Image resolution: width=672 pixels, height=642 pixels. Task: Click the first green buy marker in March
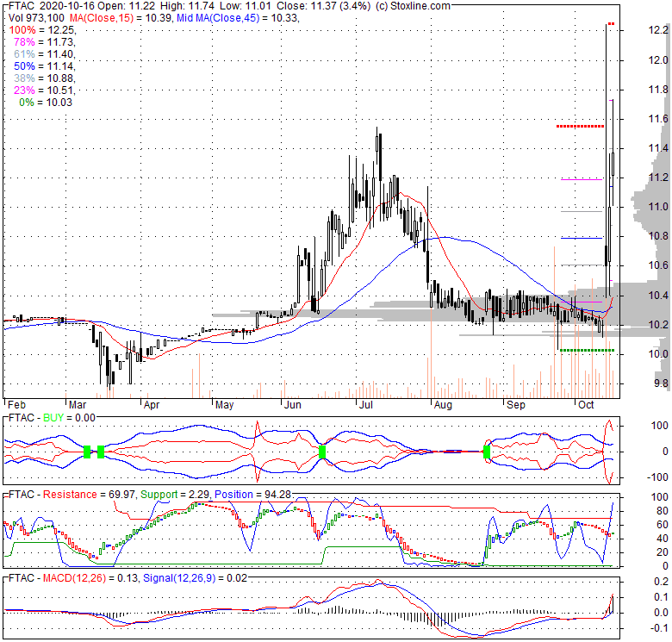tap(87, 452)
